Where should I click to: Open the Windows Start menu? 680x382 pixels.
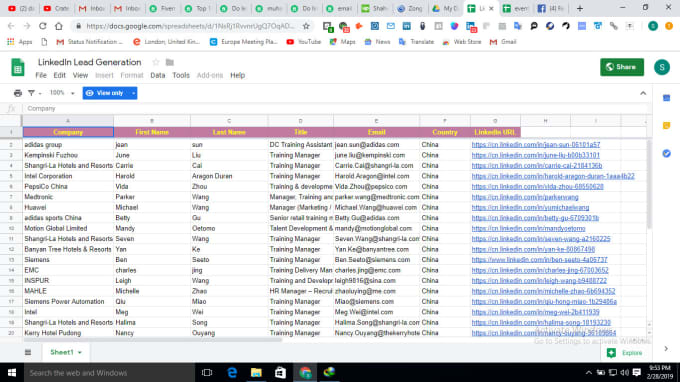point(12,372)
